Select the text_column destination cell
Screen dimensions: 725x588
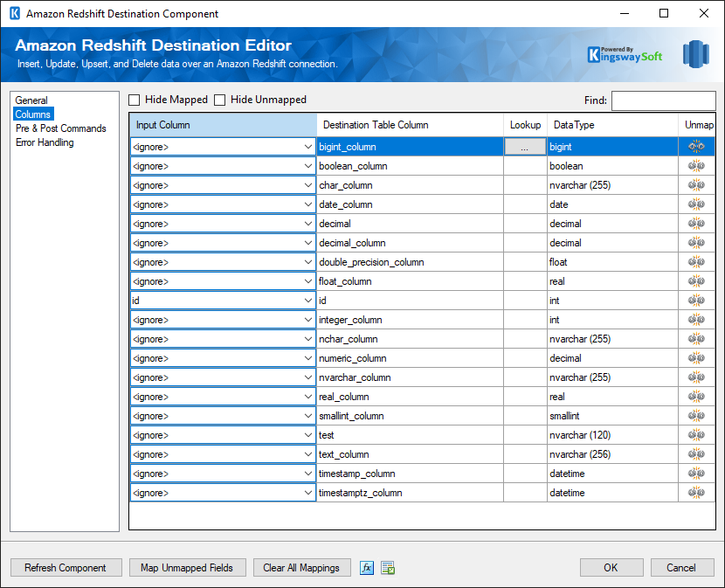tap(411, 454)
